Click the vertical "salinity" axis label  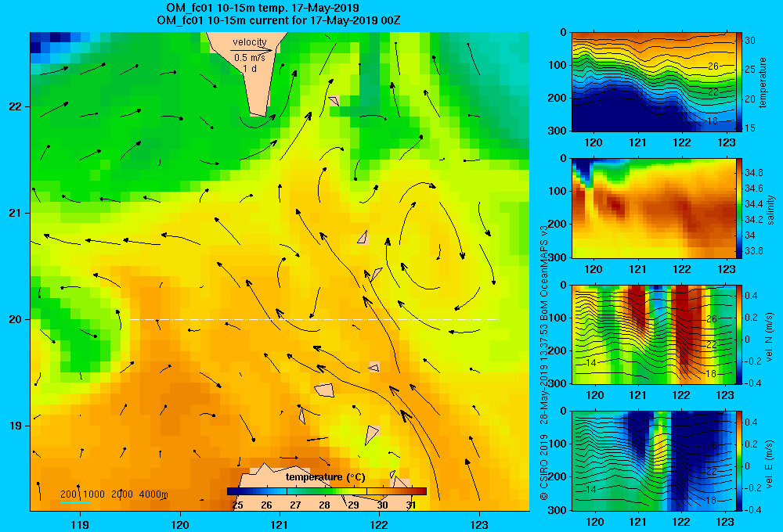point(770,210)
